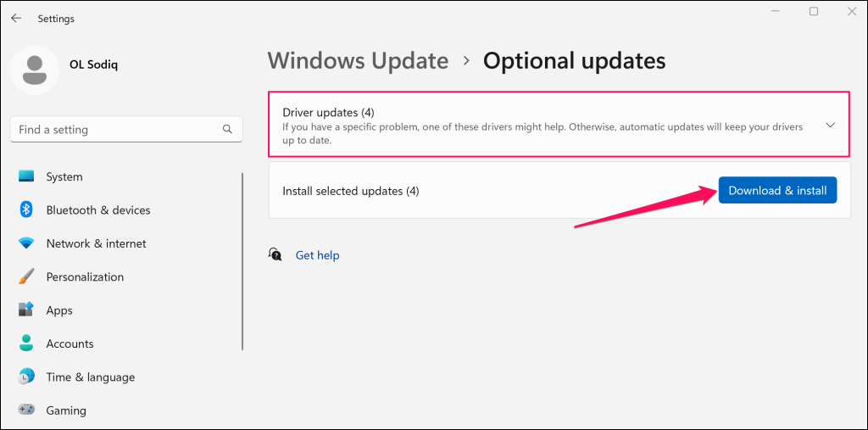
Task: Expand the Driver updates chevron
Action: coord(830,126)
